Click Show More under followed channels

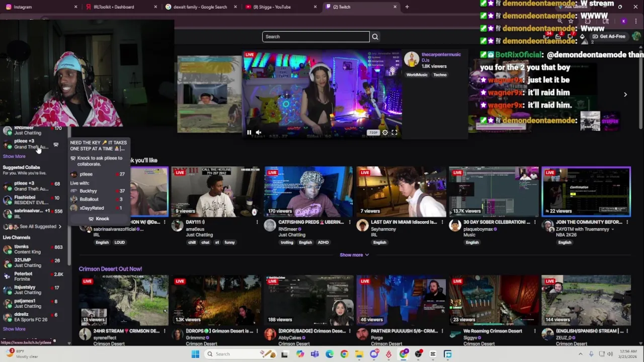click(14, 156)
